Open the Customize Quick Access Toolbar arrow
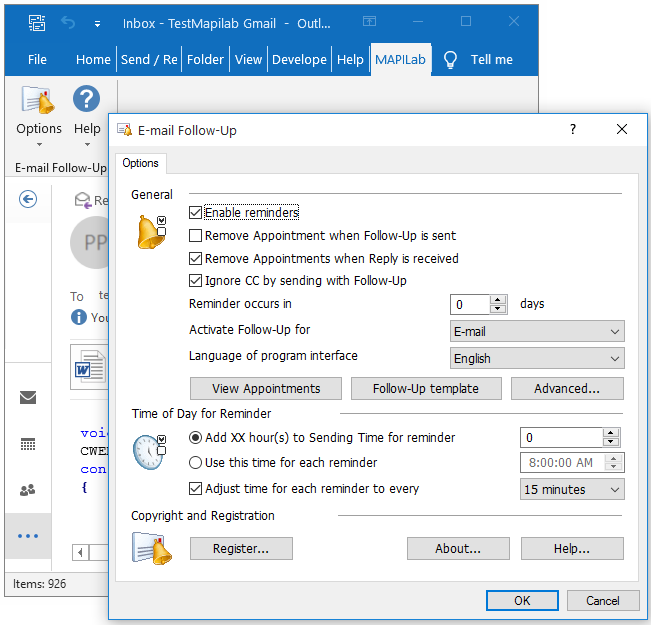The height and width of the screenshot is (625, 651). (x=97, y=24)
